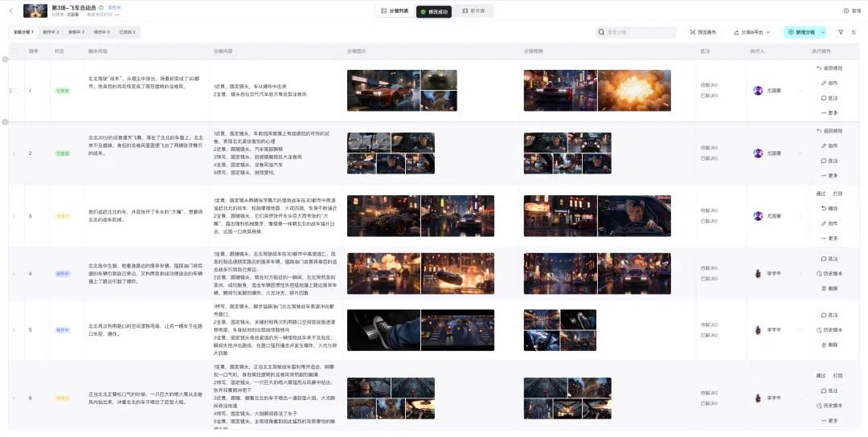Image resolution: width=868 pixels, height=437 pixels.
Task: Click 通过 approve in row 3
Action: [x=821, y=194]
